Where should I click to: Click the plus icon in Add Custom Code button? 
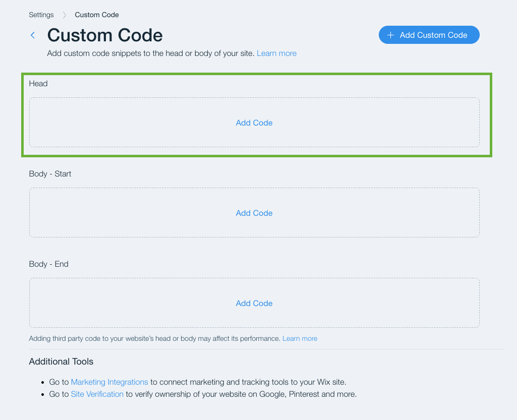tap(390, 35)
